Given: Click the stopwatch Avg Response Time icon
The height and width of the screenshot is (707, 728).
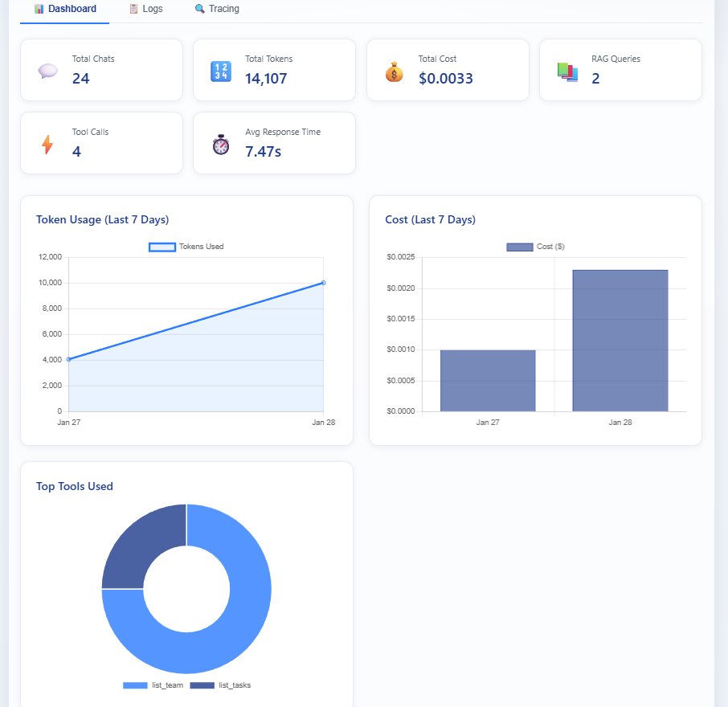Looking at the screenshot, I should 220,145.
